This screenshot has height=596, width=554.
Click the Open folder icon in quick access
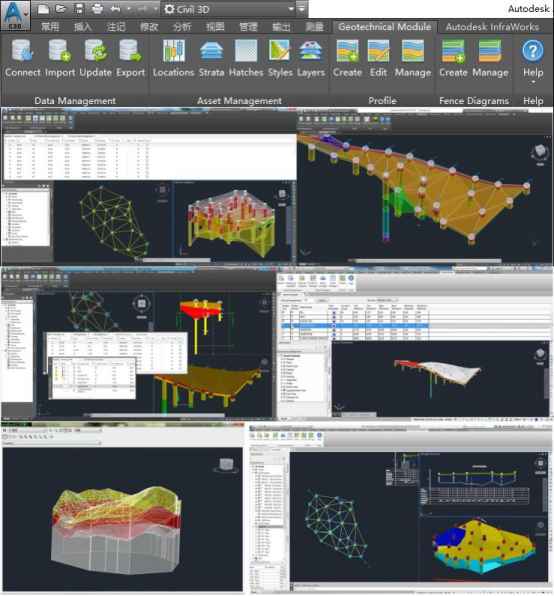pos(61,9)
